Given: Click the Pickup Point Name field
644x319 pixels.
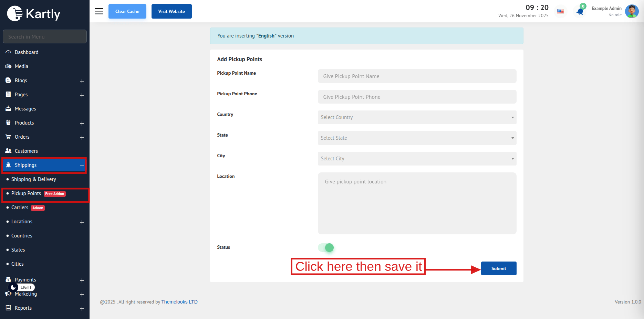Looking at the screenshot, I should [x=417, y=76].
